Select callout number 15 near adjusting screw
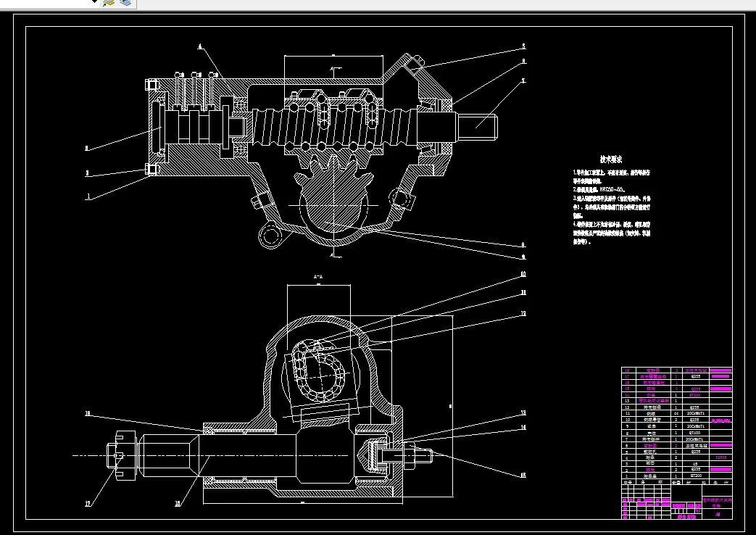This screenshot has height=535, width=756. (x=523, y=475)
